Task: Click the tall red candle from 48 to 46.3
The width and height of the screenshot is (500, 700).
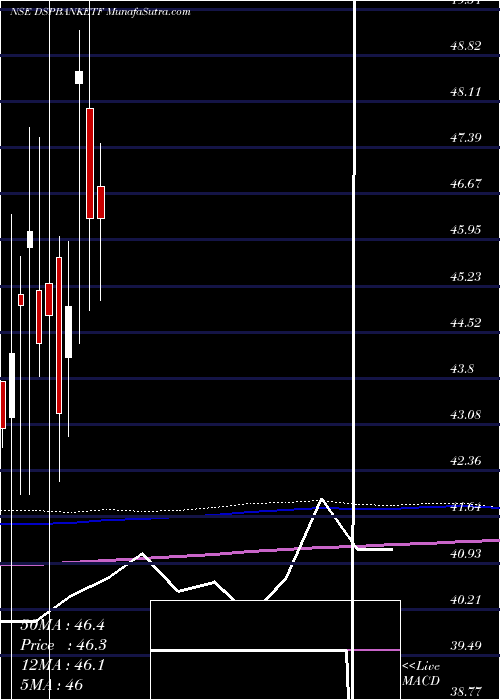Action: point(90,163)
